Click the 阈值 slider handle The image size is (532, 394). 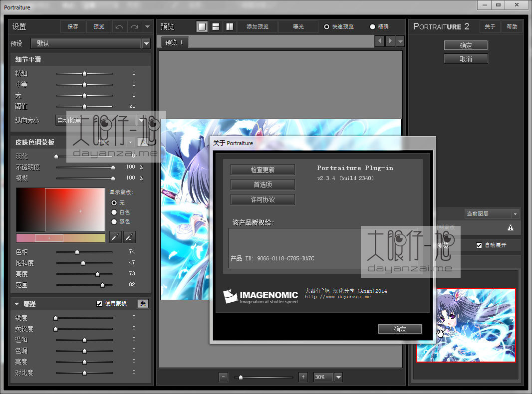coord(84,106)
